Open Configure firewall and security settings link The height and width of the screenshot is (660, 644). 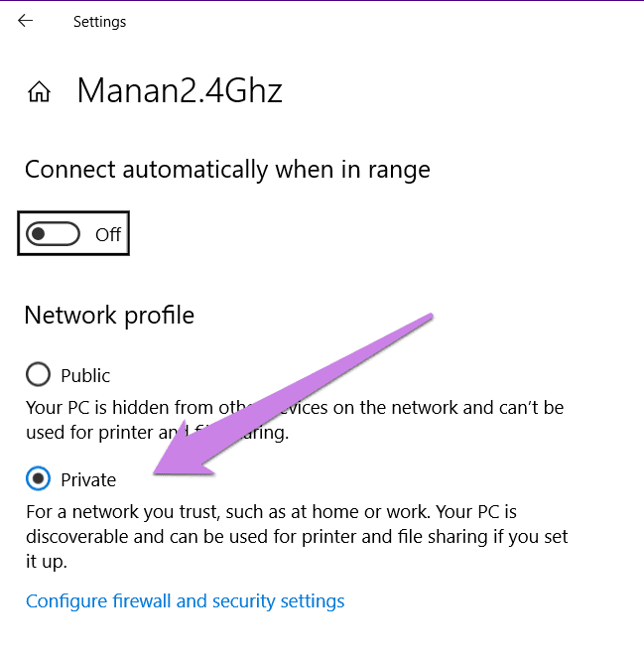tap(186, 600)
